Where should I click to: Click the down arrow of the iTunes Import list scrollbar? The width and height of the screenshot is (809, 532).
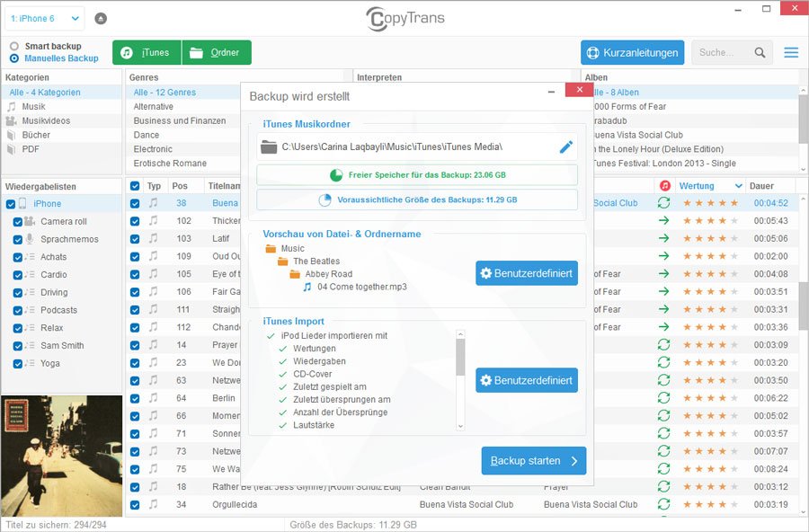pos(461,426)
